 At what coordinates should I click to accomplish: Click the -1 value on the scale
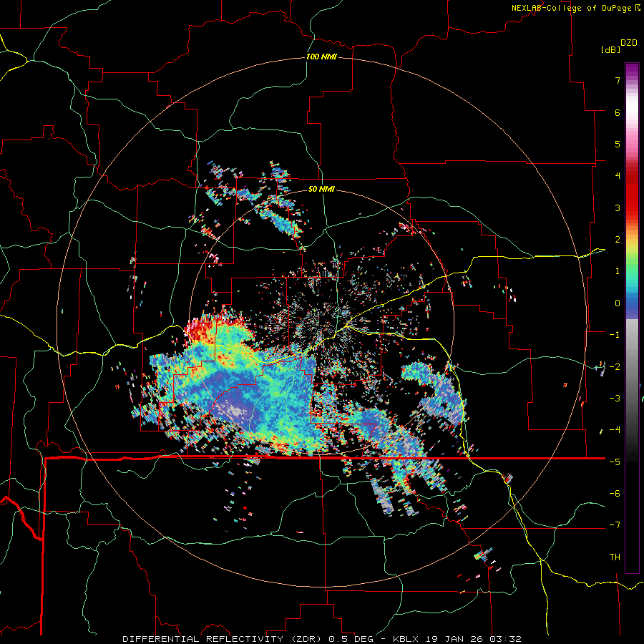coord(615,335)
